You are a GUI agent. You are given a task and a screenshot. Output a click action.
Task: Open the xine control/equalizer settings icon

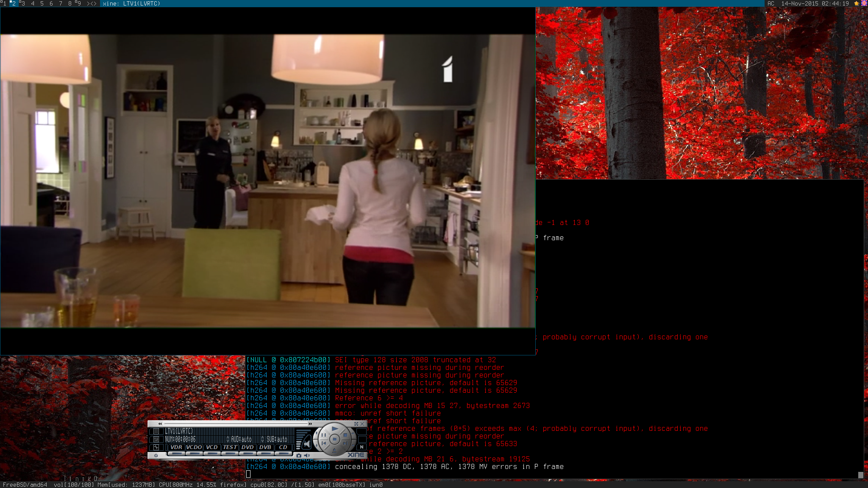[x=156, y=439]
